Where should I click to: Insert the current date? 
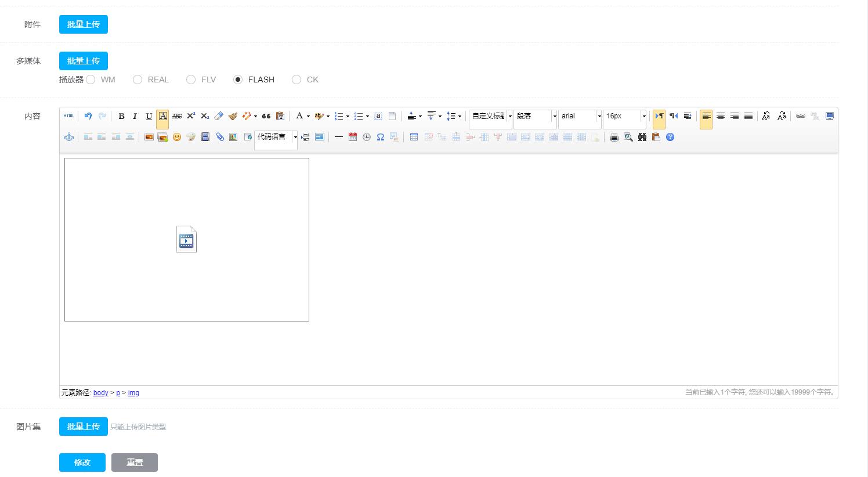(353, 137)
